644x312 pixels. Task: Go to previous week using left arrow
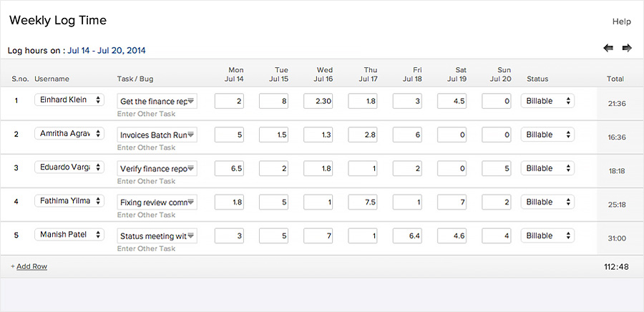608,48
